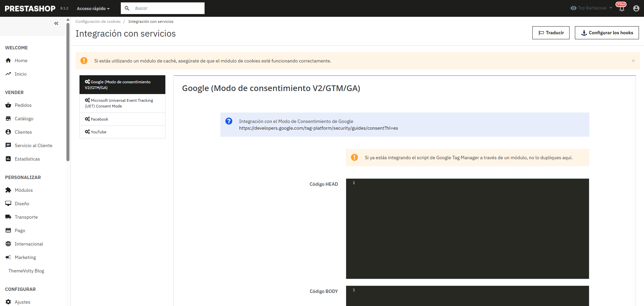Image resolution: width=644 pixels, height=306 pixels.
Task: Click the Traducir button
Action: (551, 33)
